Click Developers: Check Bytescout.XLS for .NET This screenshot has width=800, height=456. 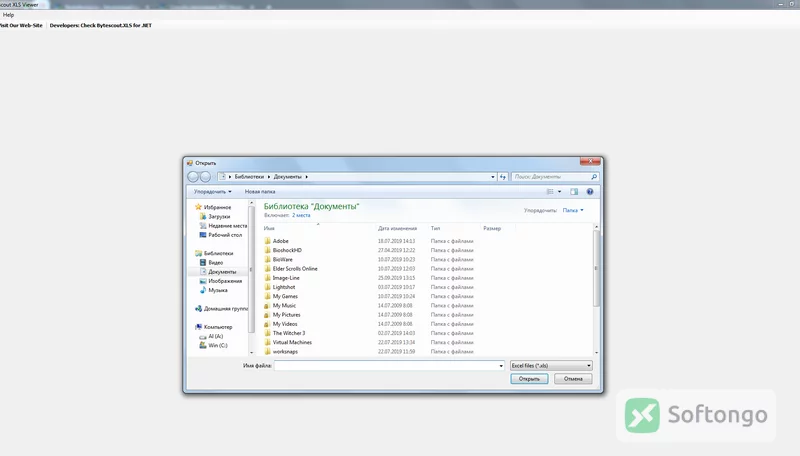coord(101,25)
